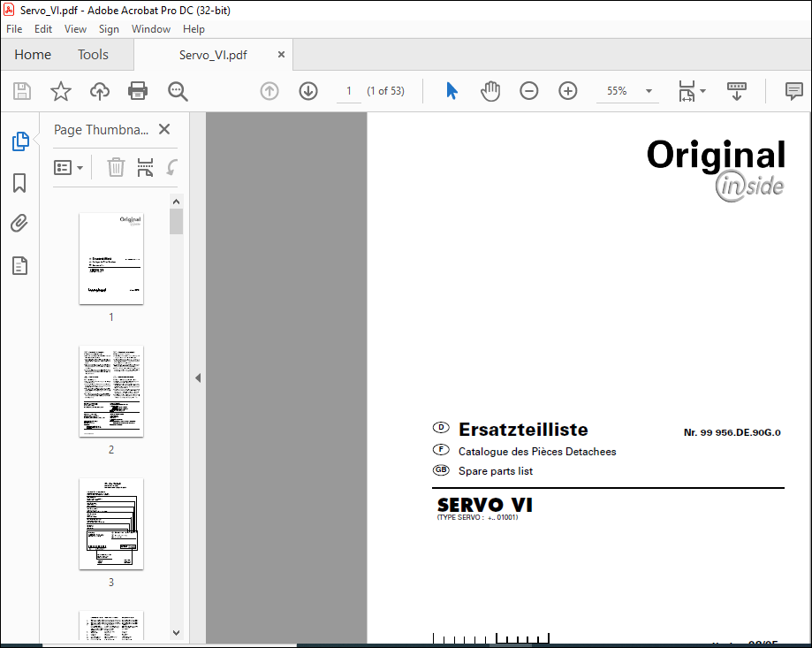
Task: Select page 3 thumbnail
Action: pos(111,523)
